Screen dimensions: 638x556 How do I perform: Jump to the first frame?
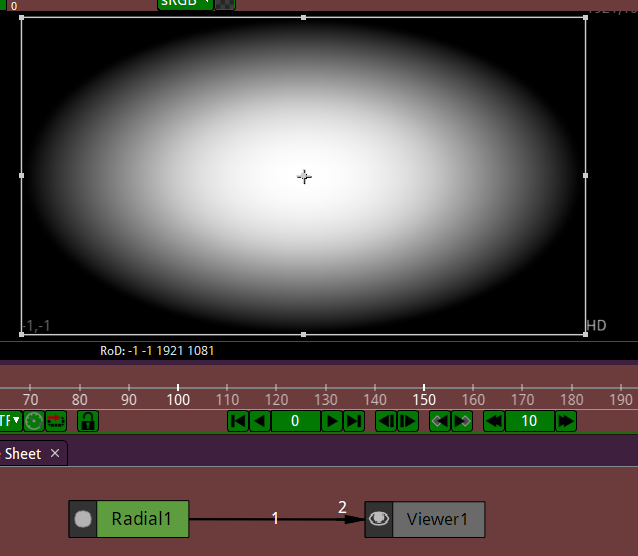click(x=238, y=421)
